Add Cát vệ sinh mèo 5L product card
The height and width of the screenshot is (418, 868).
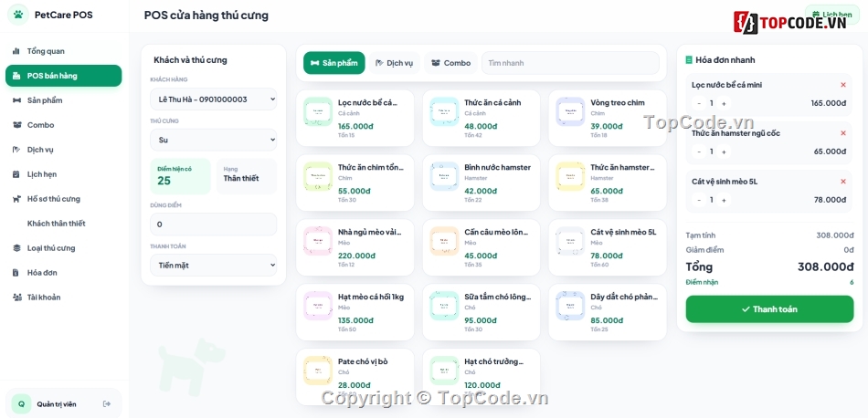tap(608, 247)
